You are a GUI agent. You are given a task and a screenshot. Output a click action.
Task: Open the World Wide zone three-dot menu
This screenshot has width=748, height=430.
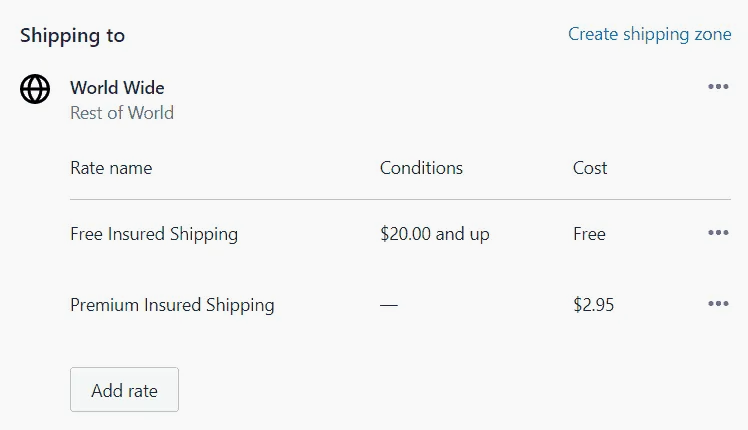coord(717,87)
